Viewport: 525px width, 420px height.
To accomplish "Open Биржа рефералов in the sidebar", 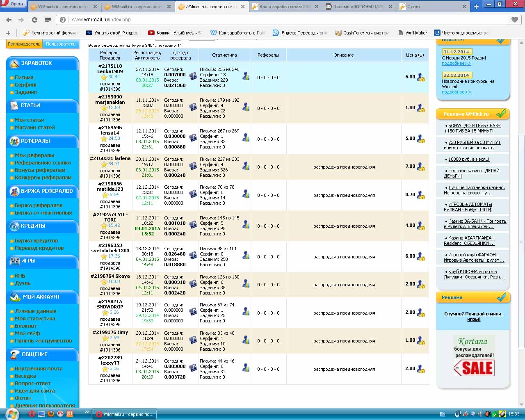I will [39, 205].
